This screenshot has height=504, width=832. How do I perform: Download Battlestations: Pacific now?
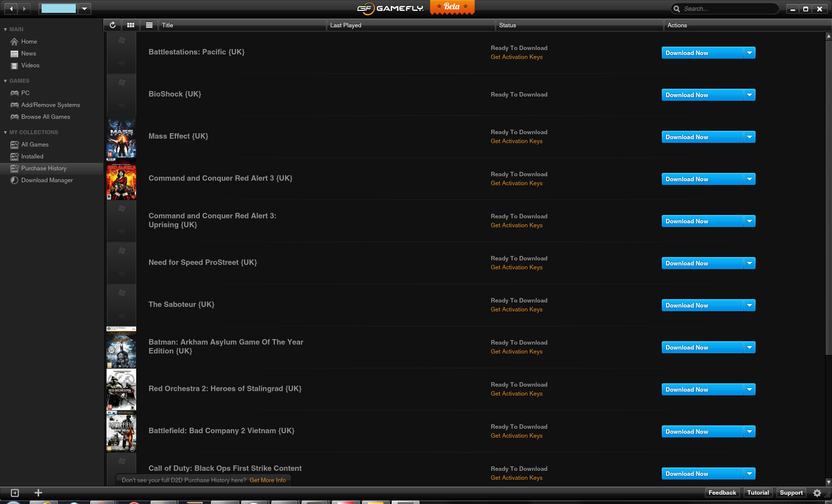[702, 53]
